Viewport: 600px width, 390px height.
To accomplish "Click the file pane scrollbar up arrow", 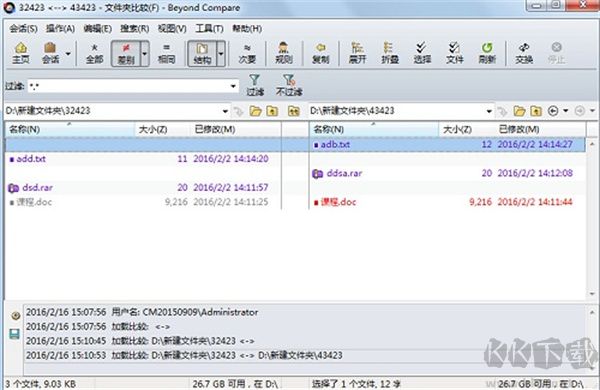I will click(592, 144).
